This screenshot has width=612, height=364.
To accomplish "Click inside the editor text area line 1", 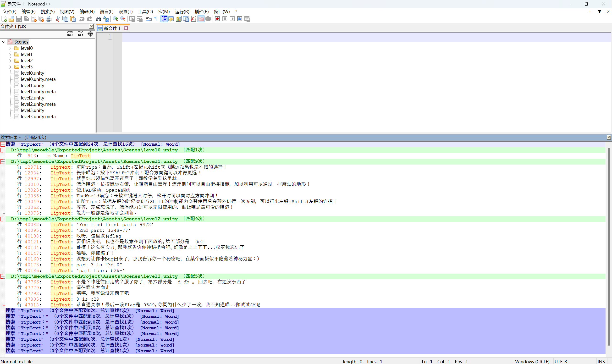I will [367, 37].
